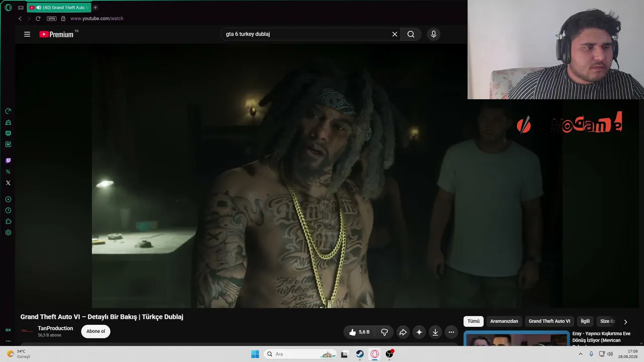
Task: Select the Aramanızdan filter chip
Action: (504, 321)
